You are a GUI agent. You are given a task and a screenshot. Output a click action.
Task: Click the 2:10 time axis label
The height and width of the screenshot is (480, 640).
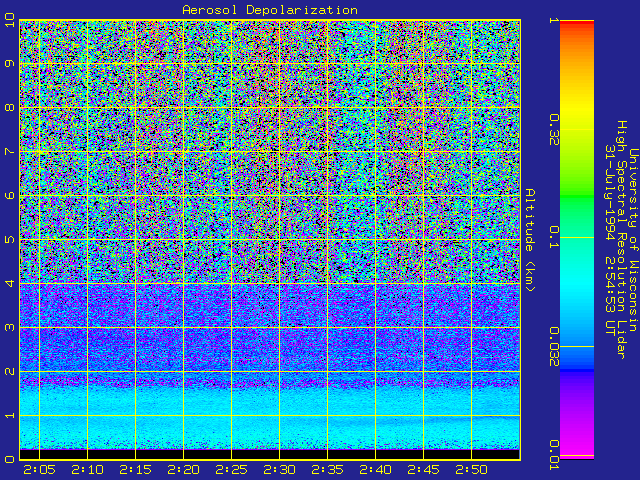87,470
